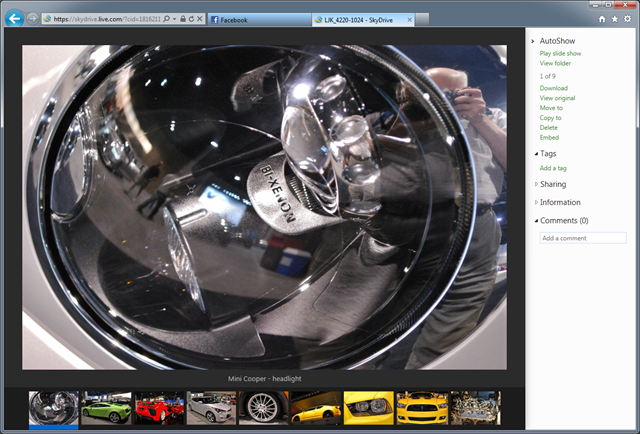Open the browser Home icon
Screen dimensions: 640x434
pos(601,19)
